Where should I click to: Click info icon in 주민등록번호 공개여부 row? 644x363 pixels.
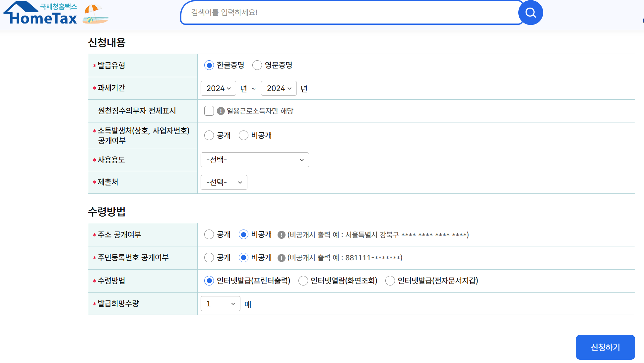coord(282,258)
